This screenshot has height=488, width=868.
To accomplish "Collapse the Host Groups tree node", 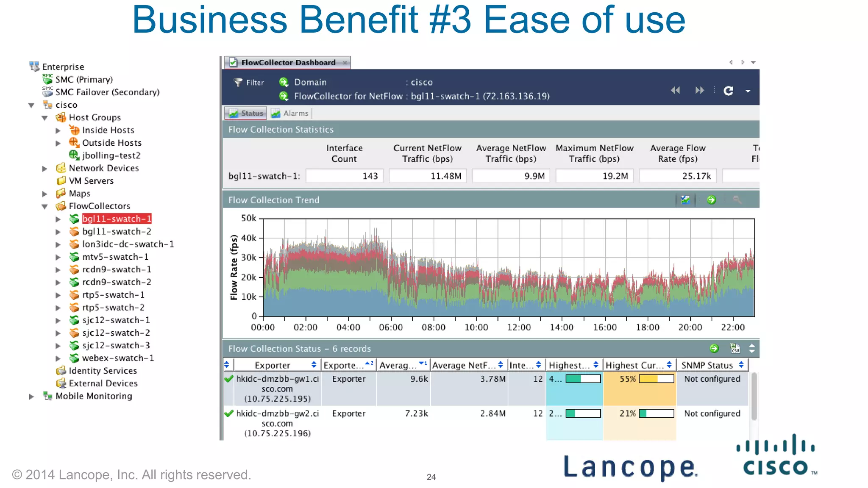I will [x=45, y=118].
